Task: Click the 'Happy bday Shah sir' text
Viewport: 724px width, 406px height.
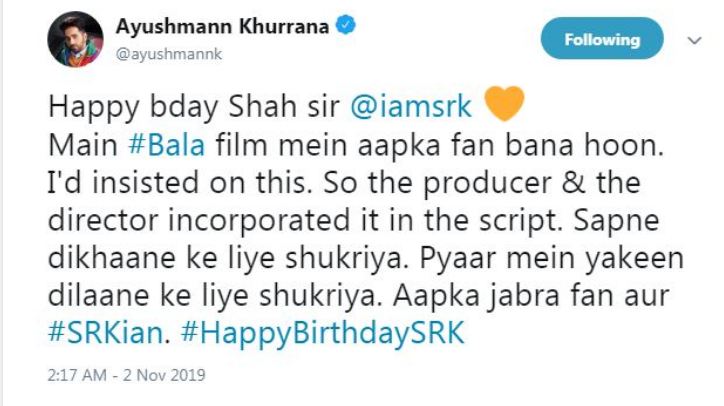Action: coord(194,108)
